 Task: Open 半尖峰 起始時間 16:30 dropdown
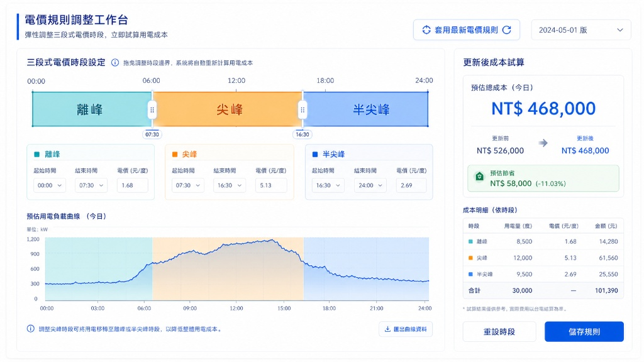click(x=328, y=185)
